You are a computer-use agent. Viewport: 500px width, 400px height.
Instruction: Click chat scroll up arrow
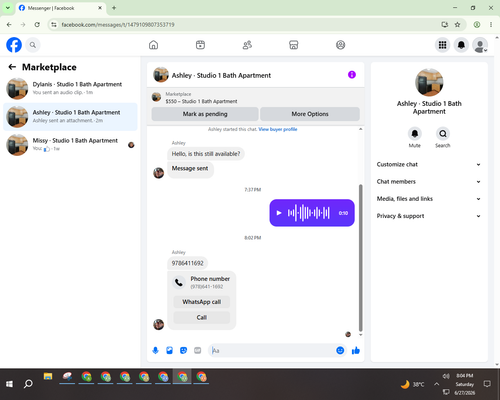(x=360, y=129)
